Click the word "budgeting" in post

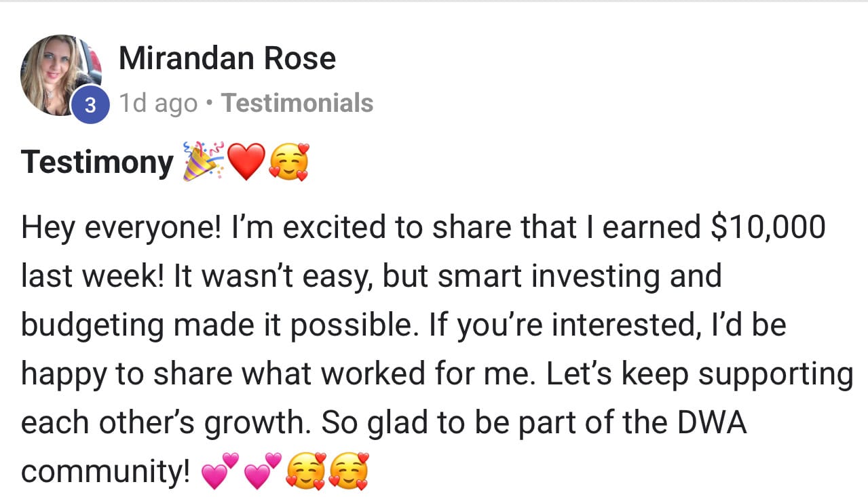coord(91,325)
